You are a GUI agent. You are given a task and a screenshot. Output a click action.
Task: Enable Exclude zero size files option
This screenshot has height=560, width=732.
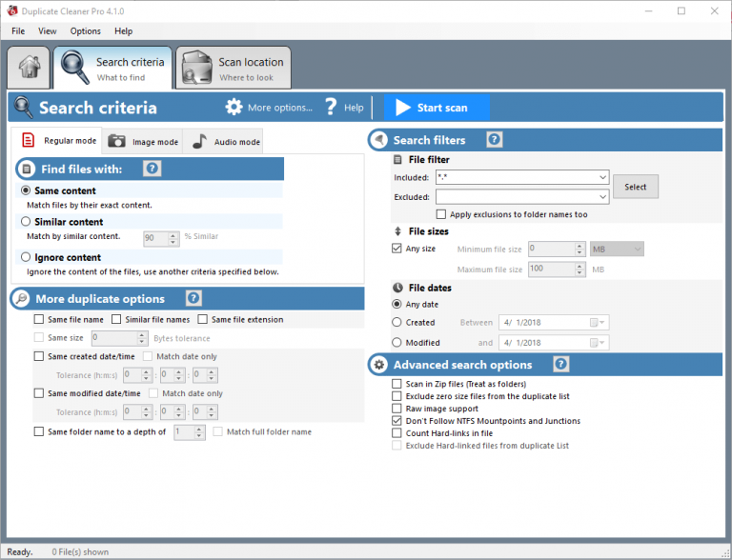point(396,396)
